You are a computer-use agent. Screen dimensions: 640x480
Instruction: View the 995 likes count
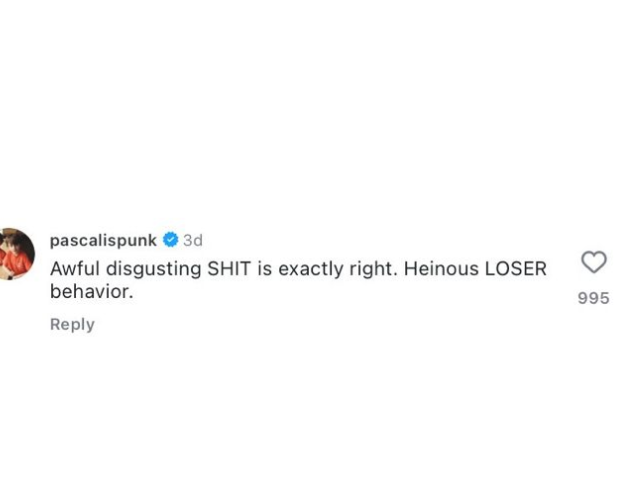(x=593, y=298)
